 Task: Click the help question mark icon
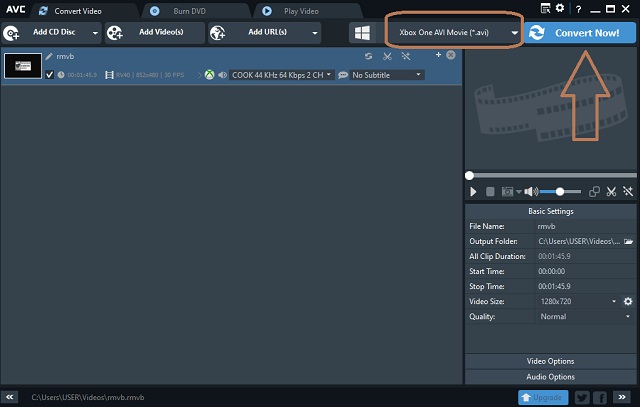click(x=578, y=9)
